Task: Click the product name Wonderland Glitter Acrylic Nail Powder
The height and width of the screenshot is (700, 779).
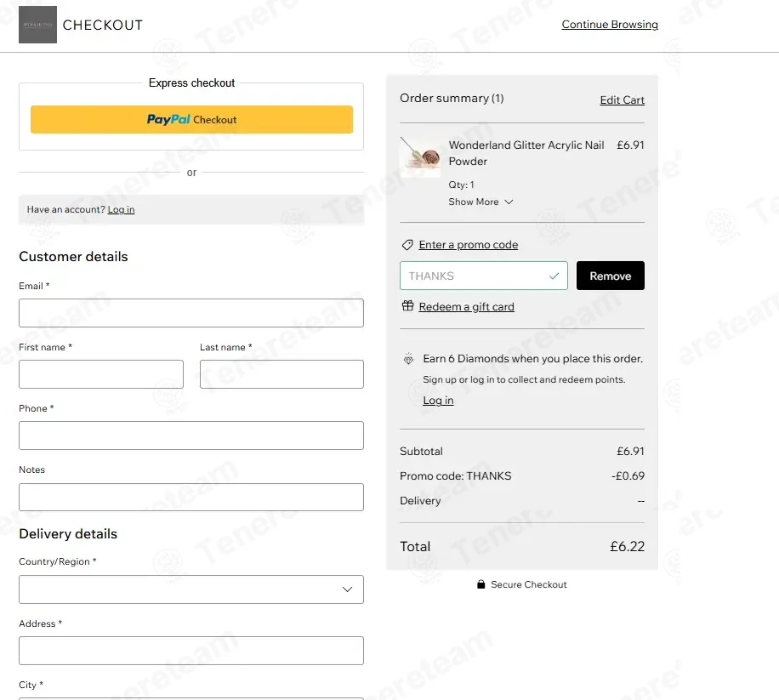Action: pos(526,153)
